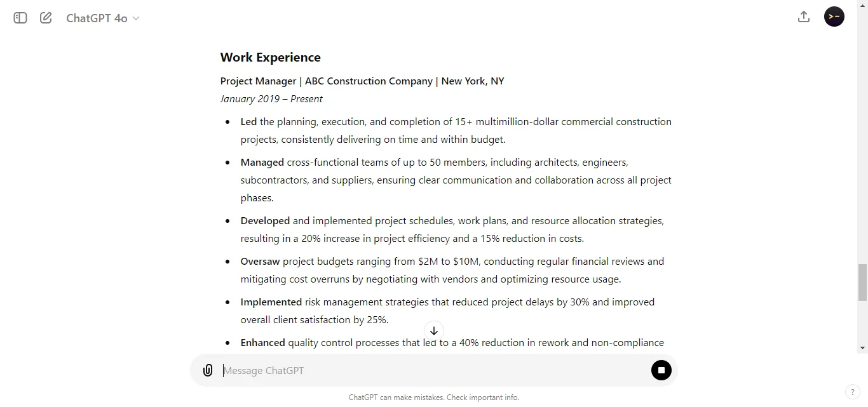Click the ChatGPT can make mistakes notice
This screenshot has width=868, height=407.
click(434, 397)
